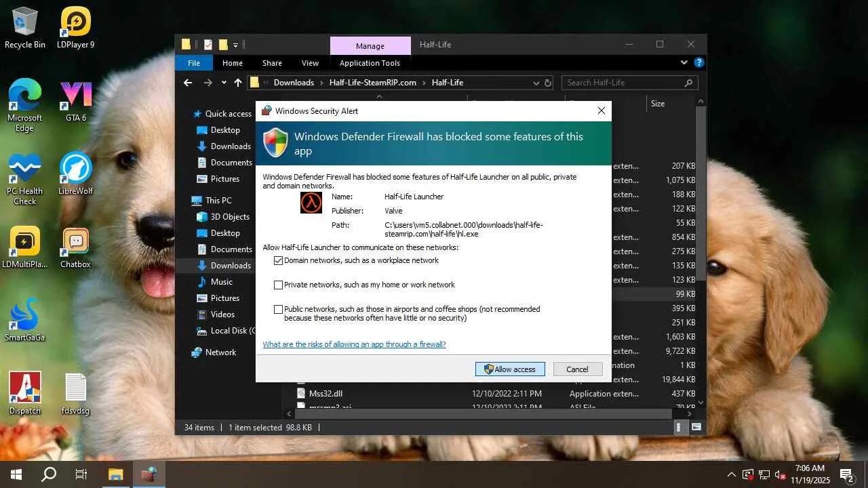Check the Private networks checkbox
The width and height of the screenshot is (868, 488).
point(278,285)
